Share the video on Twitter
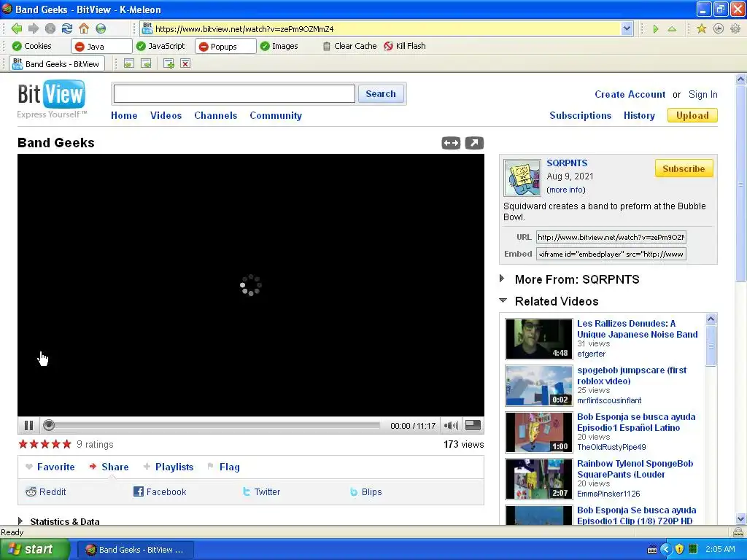Screen dimensions: 747x560 coord(261,492)
